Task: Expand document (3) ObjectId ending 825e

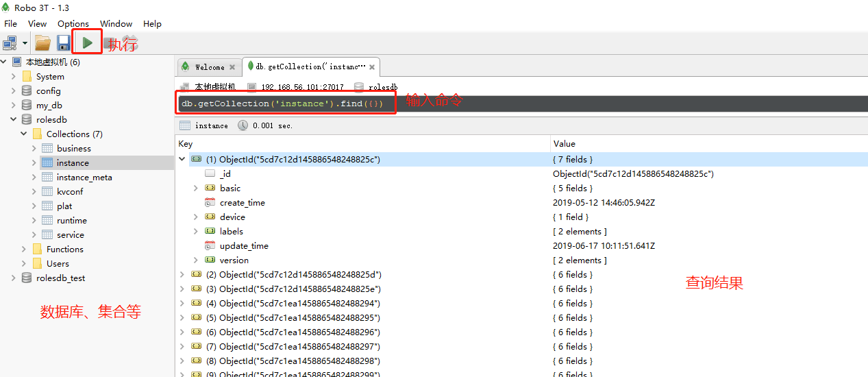Action: pos(182,289)
